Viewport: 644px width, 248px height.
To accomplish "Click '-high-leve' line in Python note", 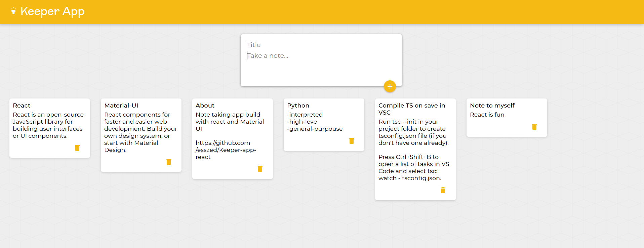I will [302, 122].
